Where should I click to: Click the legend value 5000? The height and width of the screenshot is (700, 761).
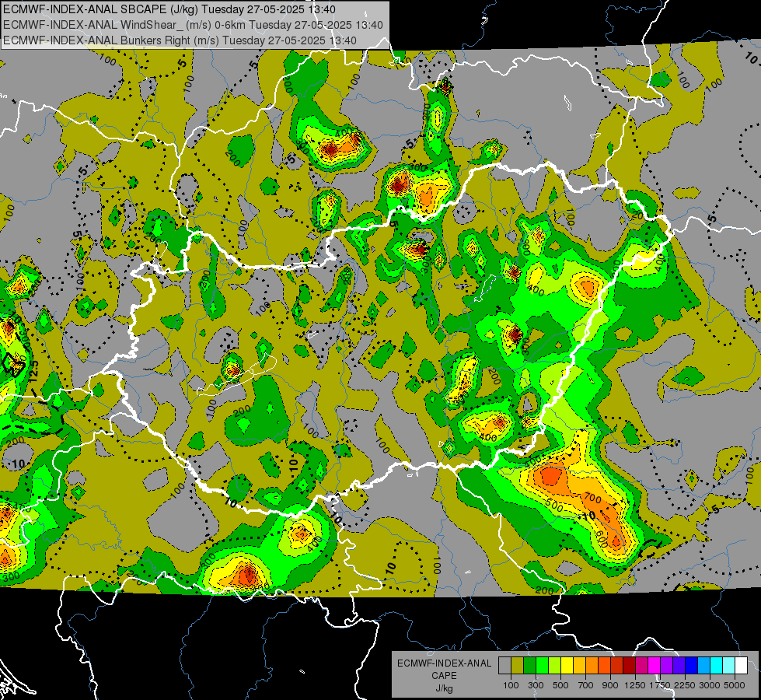[x=735, y=685]
